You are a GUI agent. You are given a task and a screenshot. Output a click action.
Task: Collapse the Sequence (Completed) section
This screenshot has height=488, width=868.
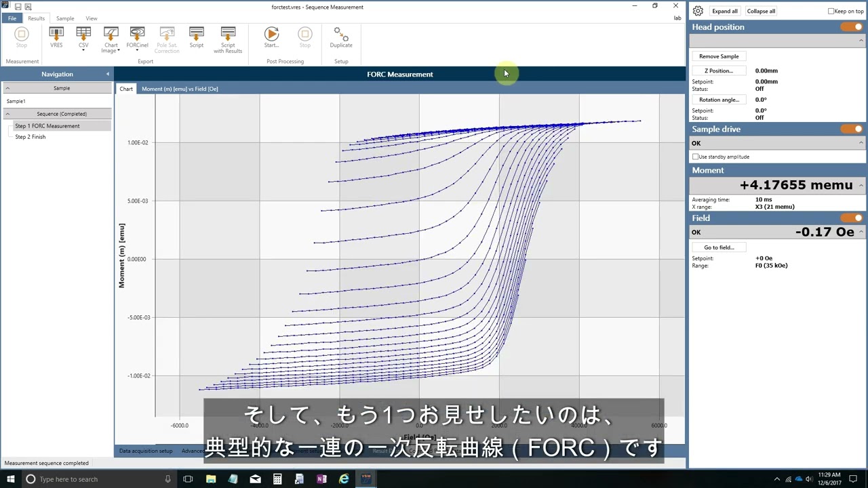tap(7, 114)
